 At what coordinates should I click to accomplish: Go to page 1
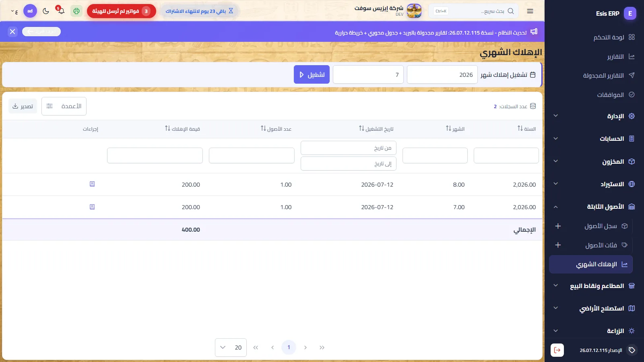tap(289, 348)
